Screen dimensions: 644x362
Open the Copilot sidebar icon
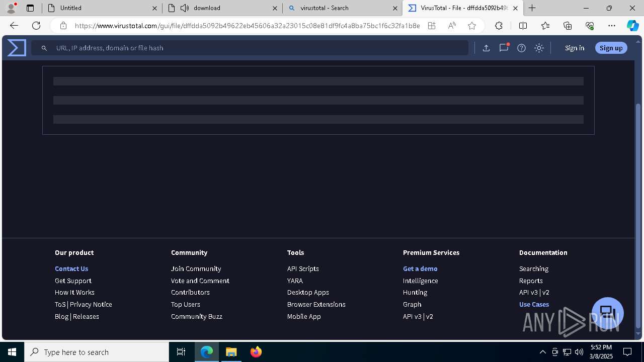[x=632, y=26]
